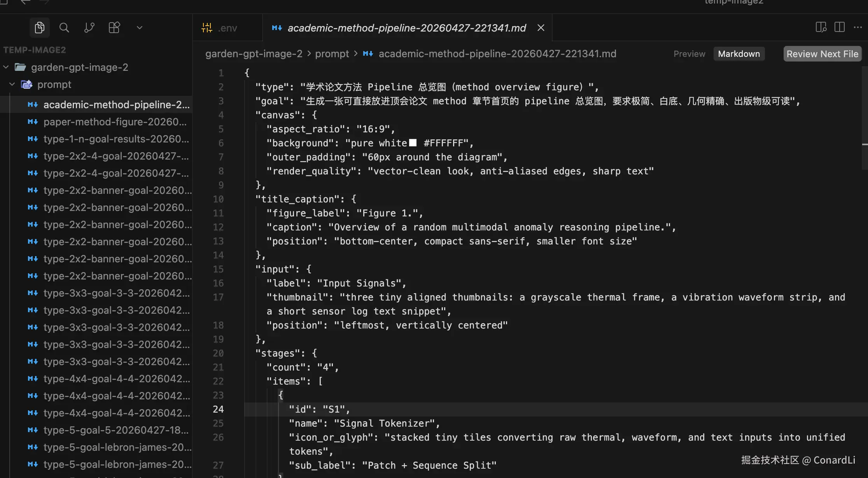This screenshot has width=868, height=478.
Task: Click Review Next File button
Action: 822,54
